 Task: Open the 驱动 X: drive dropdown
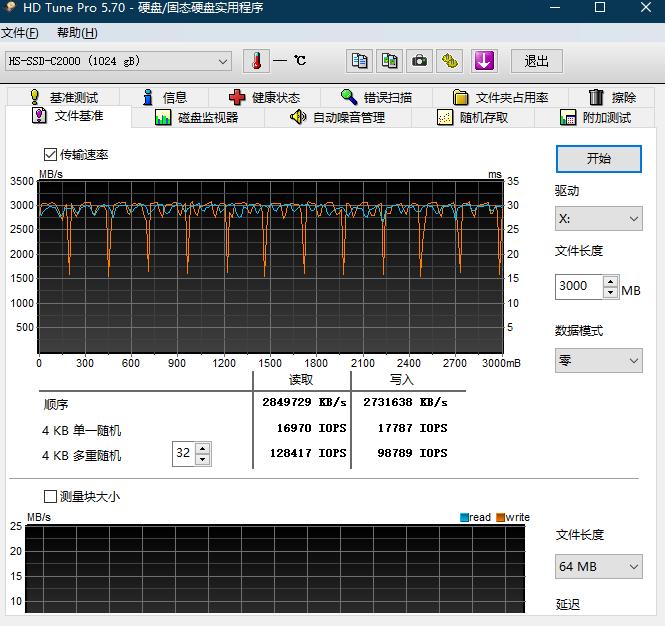click(x=599, y=219)
